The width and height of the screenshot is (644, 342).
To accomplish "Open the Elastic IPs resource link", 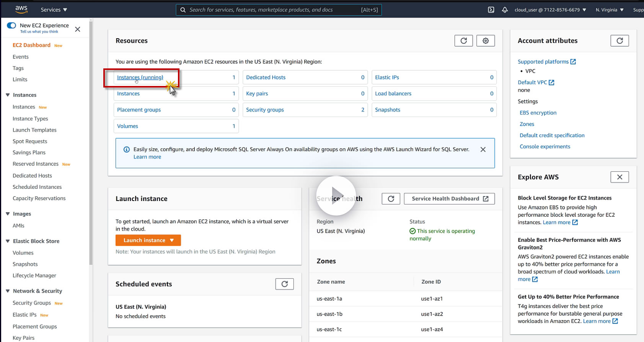I will click(x=387, y=78).
